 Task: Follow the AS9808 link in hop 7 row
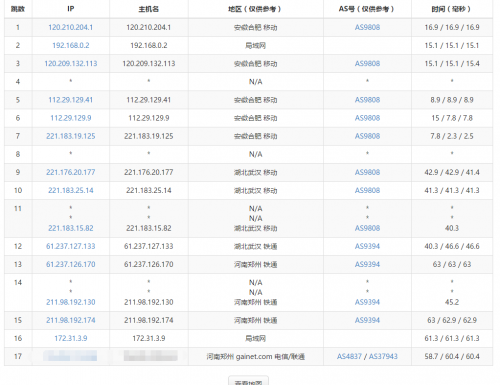click(367, 136)
